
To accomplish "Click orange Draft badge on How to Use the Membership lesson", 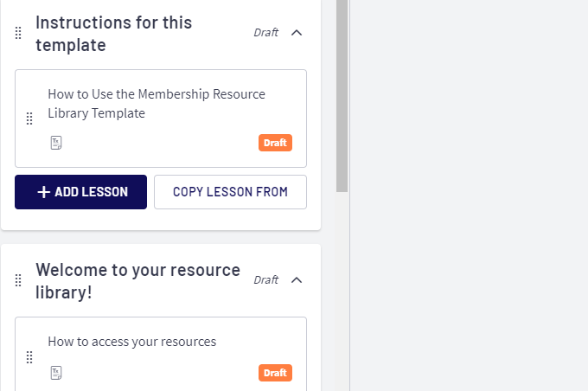I will [x=275, y=143].
